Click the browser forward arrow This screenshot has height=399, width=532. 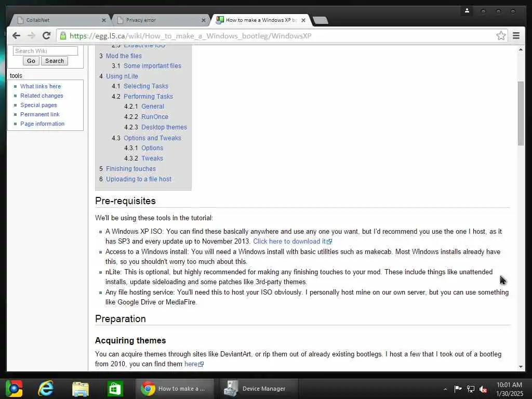coord(31,36)
